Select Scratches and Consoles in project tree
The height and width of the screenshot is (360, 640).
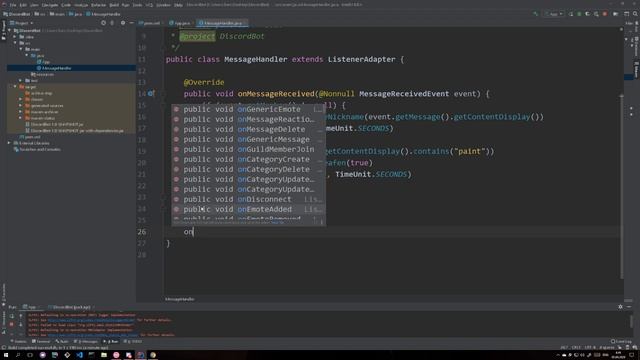coord(37,149)
